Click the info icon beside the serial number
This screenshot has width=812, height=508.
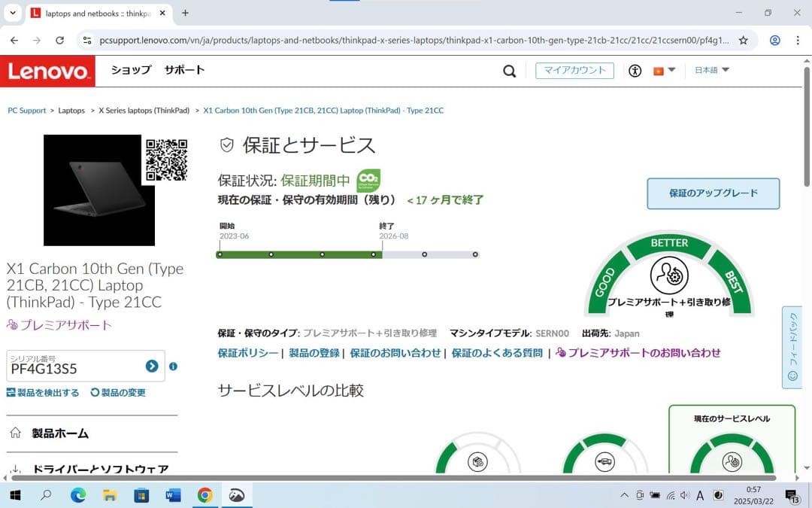(x=172, y=367)
